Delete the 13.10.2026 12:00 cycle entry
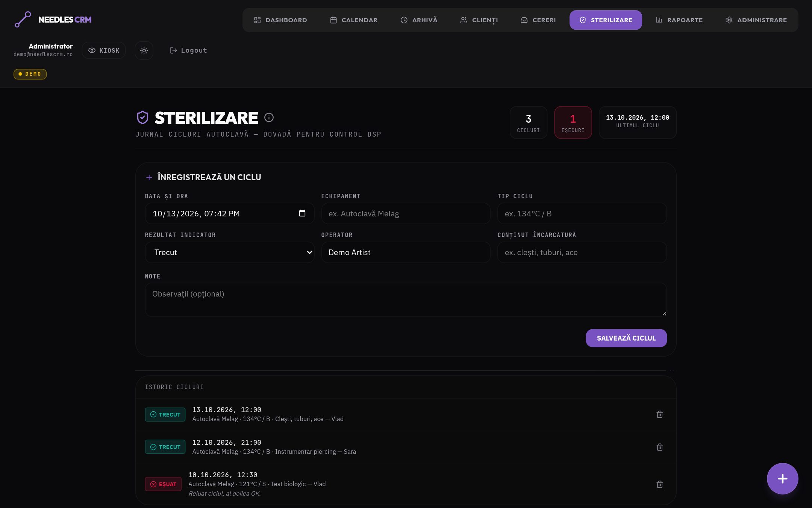This screenshot has width=812, height=508. coord(659,414)
